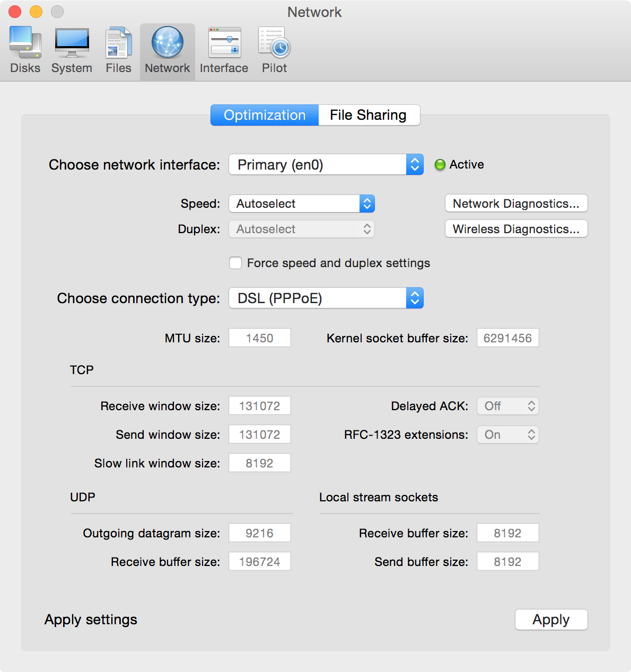Open the network interface Primary (en0) dropdown
The width and height of the screenshot is (631, 672).
tap(326, 165)
